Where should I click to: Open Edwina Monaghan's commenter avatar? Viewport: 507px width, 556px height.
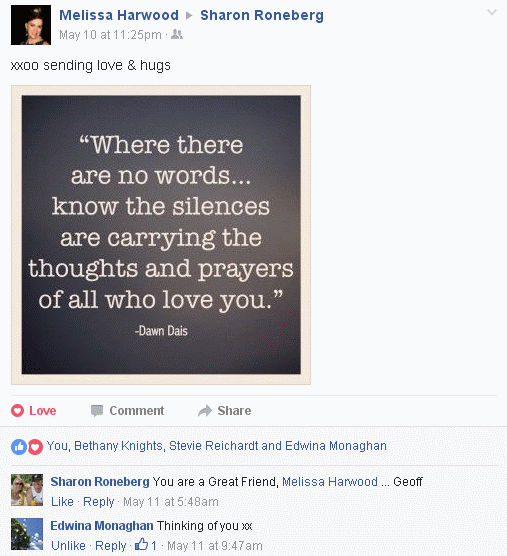point(27,534)
